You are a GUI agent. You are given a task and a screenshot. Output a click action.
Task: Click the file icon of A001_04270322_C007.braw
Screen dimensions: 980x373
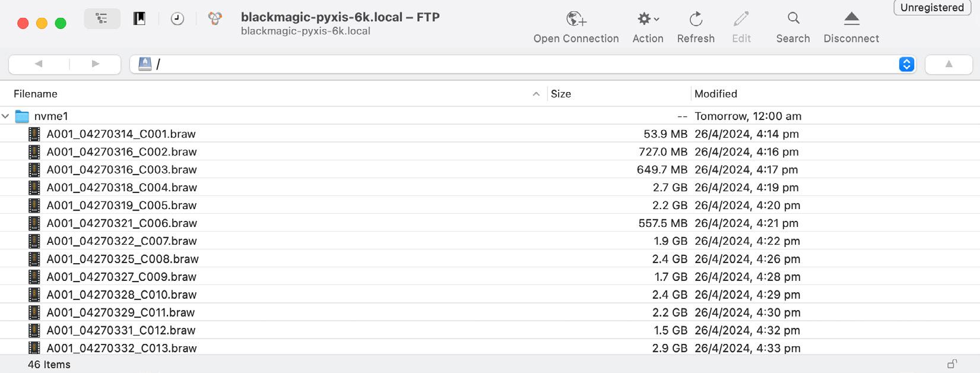(34, 241)
